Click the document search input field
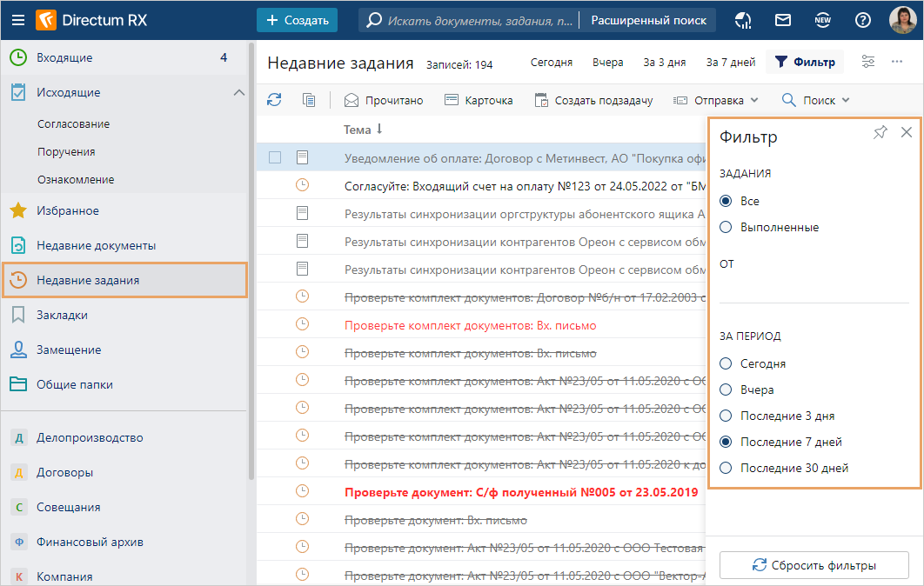 (x=480, y=20)
